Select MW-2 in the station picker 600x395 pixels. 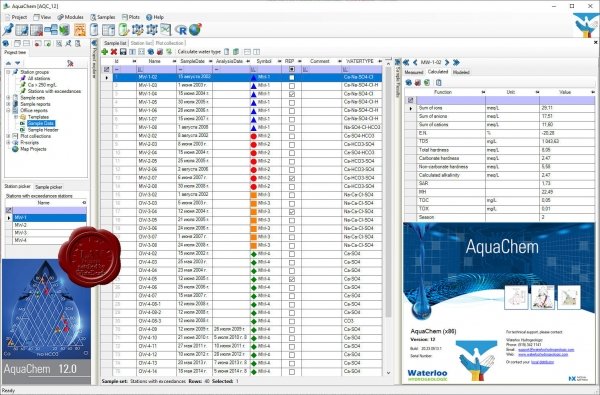tap(50, 225)
